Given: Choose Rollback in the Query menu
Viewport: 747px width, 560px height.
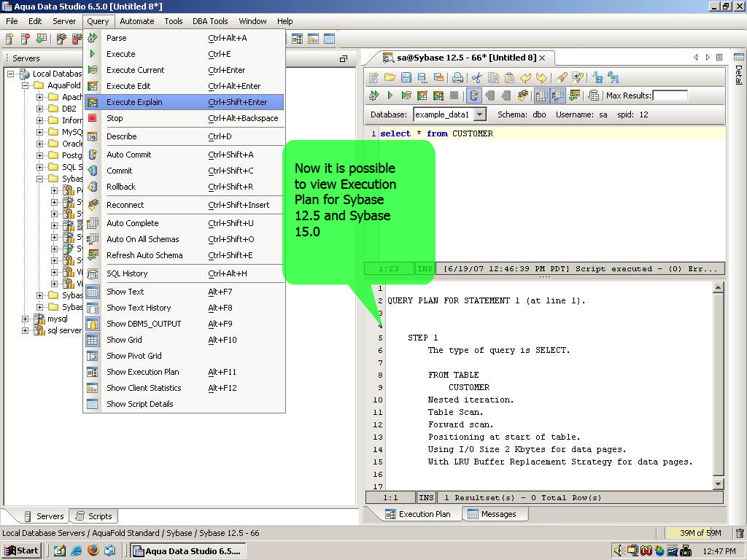Looking at the screenshot, I should tap(185, 187).
